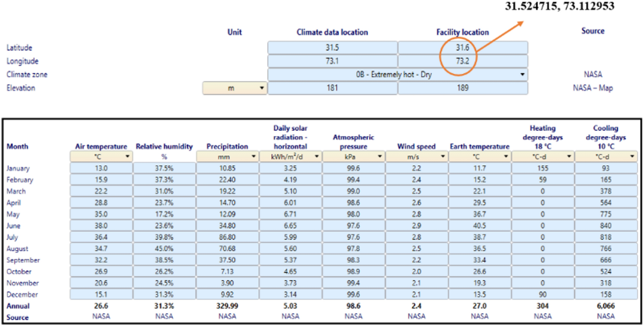Click the NASA – Map elevation source label
This screenshot has height=327, width=644.
coord(593,88)
